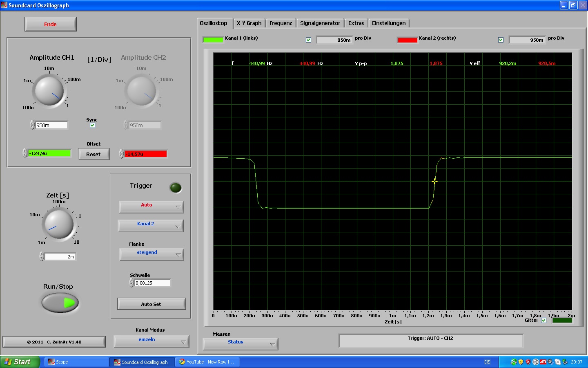Click the Amplitude CH2 knob
This screenshot has width=588, height=368.
[142, 90]
